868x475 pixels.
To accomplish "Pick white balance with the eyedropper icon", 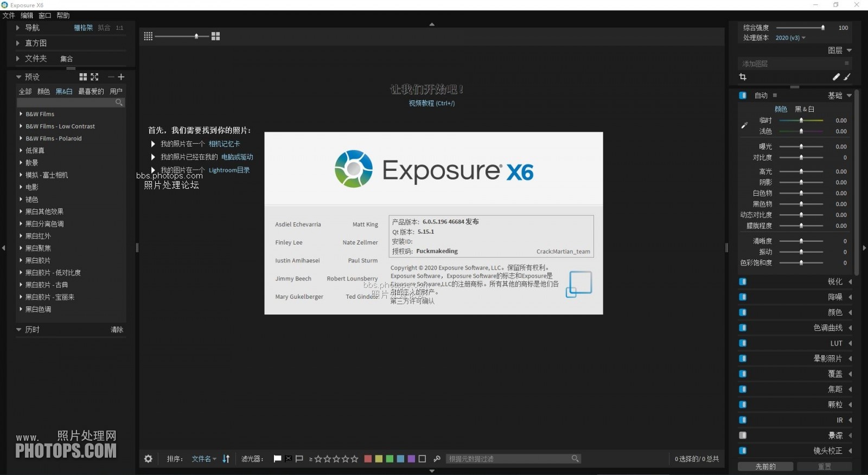I will click(x=744, y=125).
